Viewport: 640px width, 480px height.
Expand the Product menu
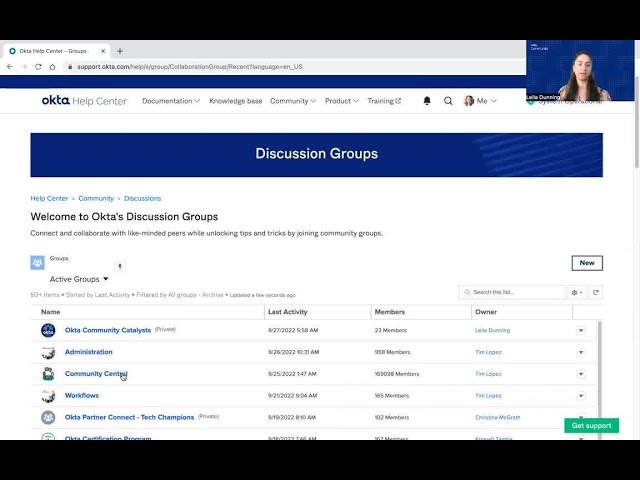pyautogui.click(x=342, y=101)
